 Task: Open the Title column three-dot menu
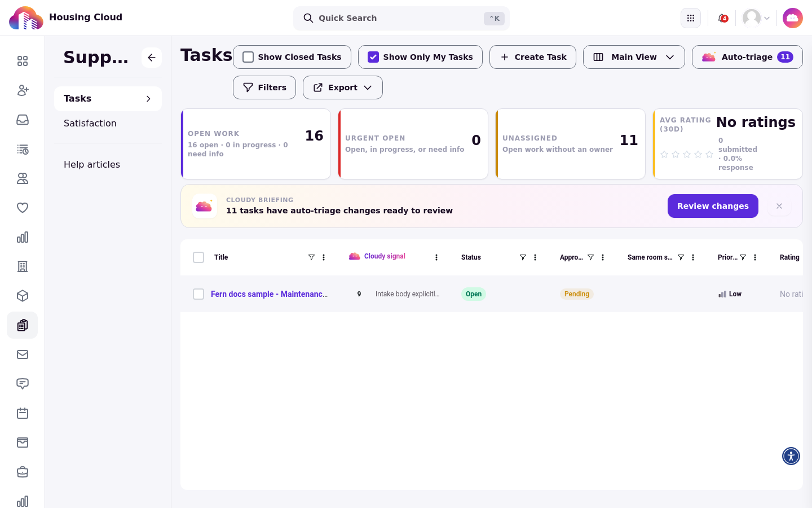[324, 257]
